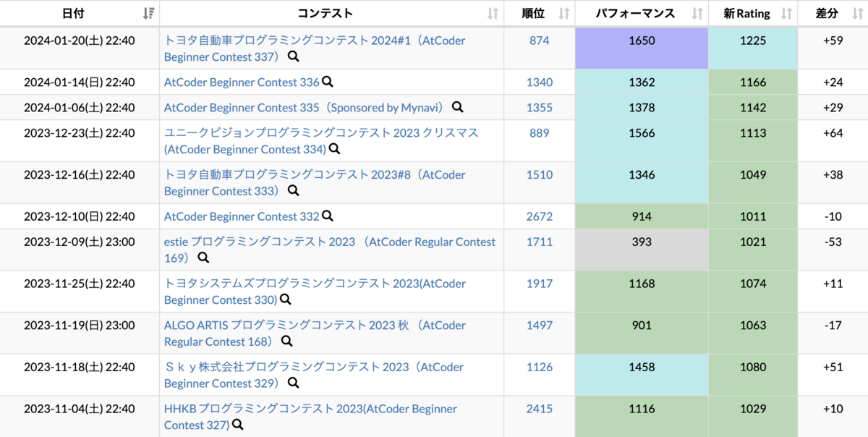Click rank 1510 link
Image resolution: width=868 pixels, height=437 pixels.
pyautogui.click(x=540, y=175)
